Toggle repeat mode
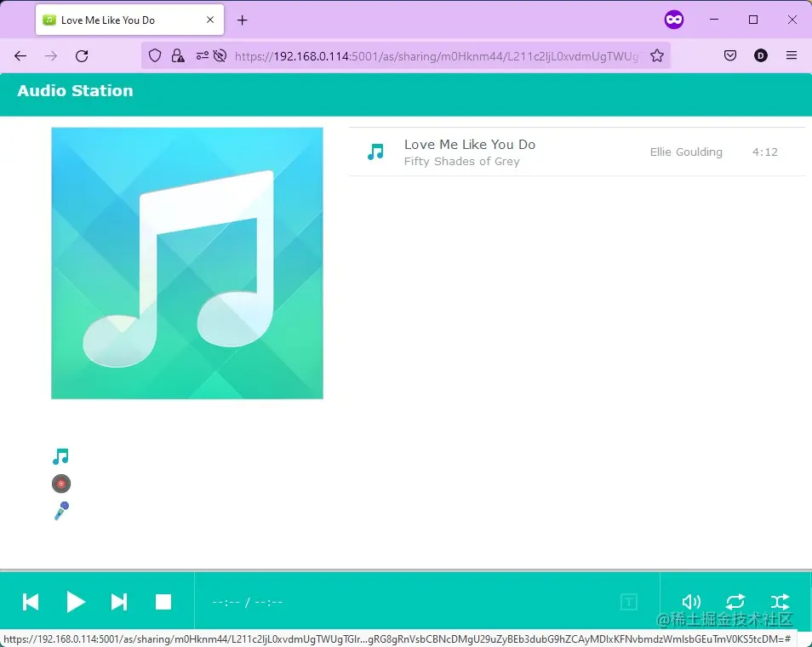 735,602
